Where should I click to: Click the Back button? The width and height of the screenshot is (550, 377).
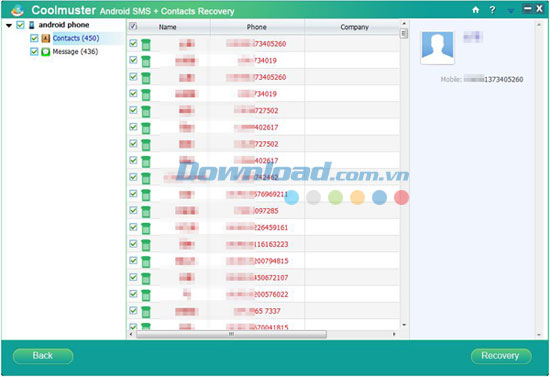pyautogui.click(x=43, y=356)
